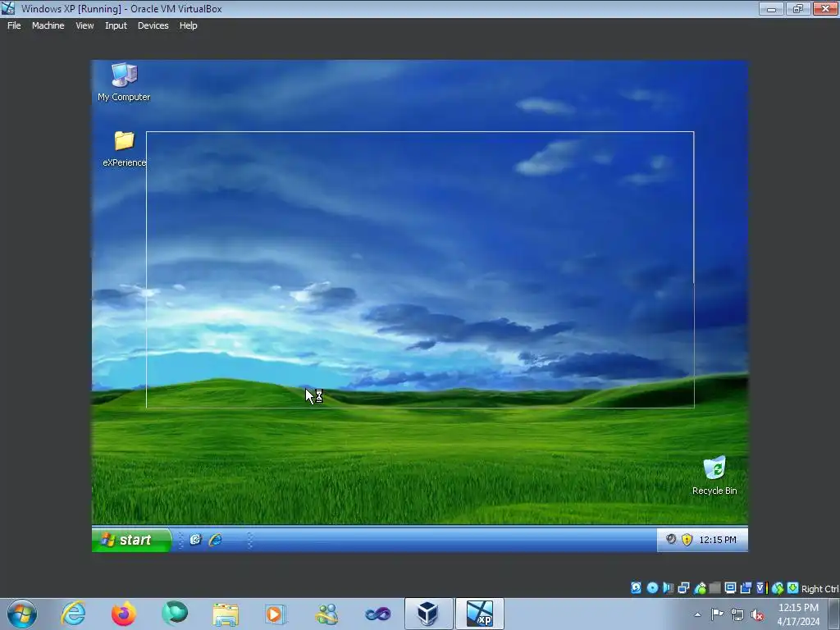This screenshot has height=630, width=840.
Task: Open the Input menu
Action: click(116, 25)
